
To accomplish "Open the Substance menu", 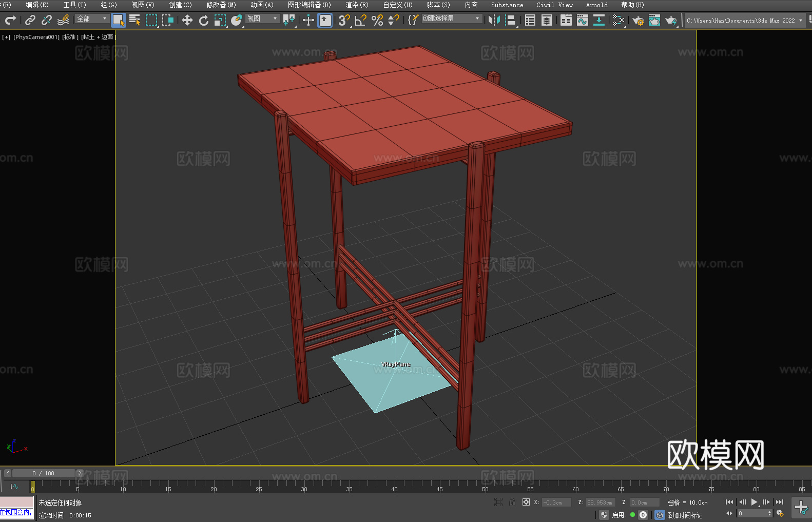I will (507, 5).
